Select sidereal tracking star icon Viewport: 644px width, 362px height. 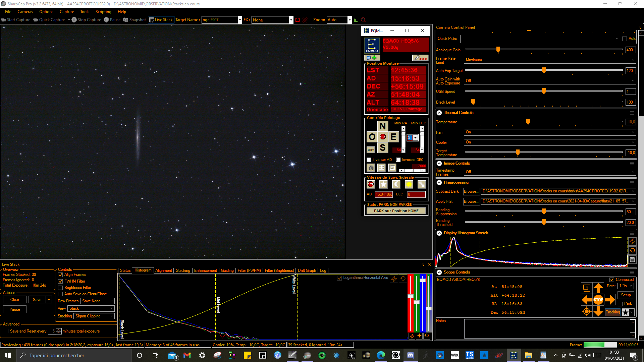383,184
